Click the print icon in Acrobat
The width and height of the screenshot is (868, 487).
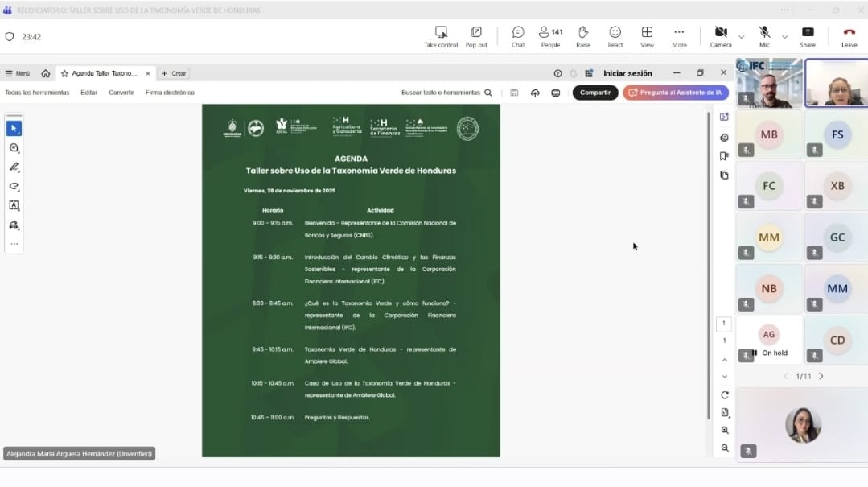point(555,93)
